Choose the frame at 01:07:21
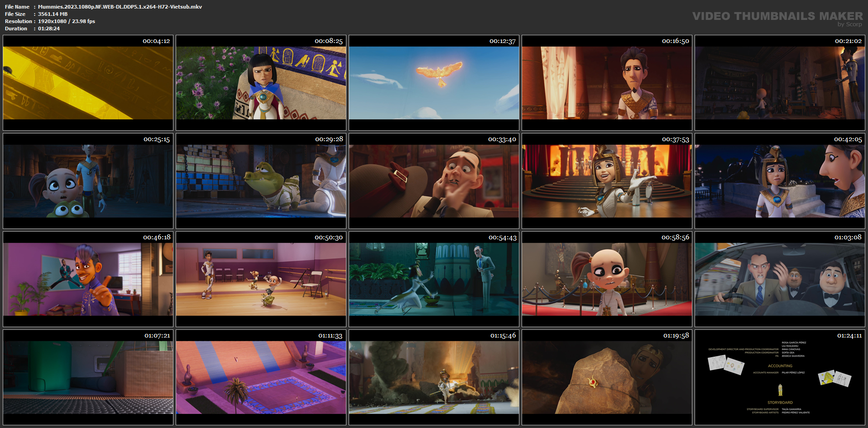868x428 pixels. 88,377
